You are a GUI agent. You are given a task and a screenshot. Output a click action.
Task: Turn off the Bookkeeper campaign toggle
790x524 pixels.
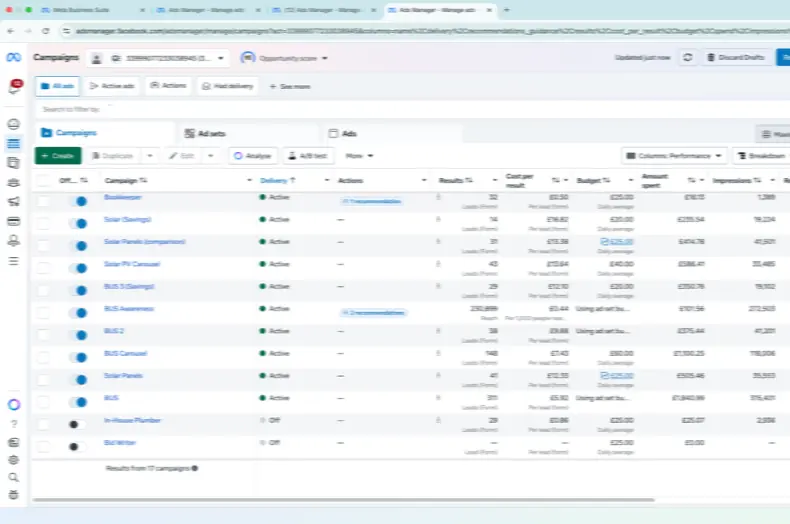pos(77,201)
